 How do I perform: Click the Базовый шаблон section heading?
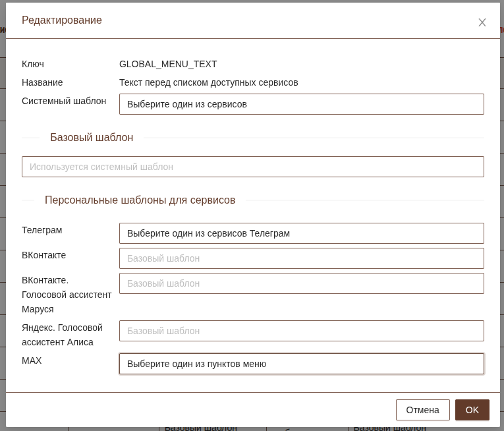coord(92,137)
